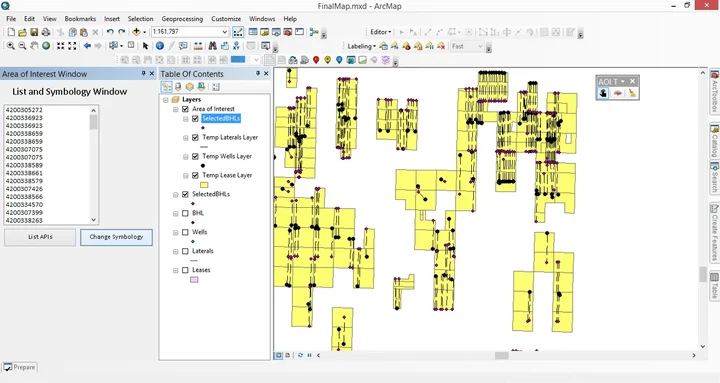Screen dimensions: 720x383
Task: Select the Identify tool
Action: (x=160, y=46)
